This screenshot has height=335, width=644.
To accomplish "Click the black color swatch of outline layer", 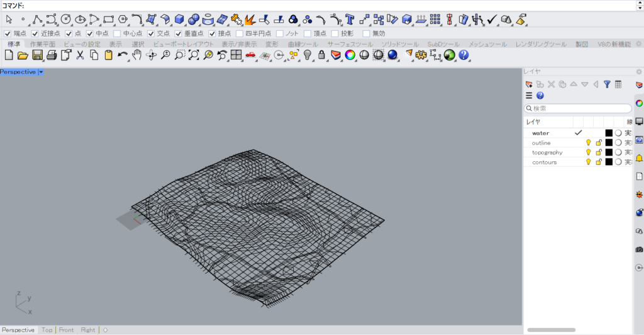I will [609, 143].
